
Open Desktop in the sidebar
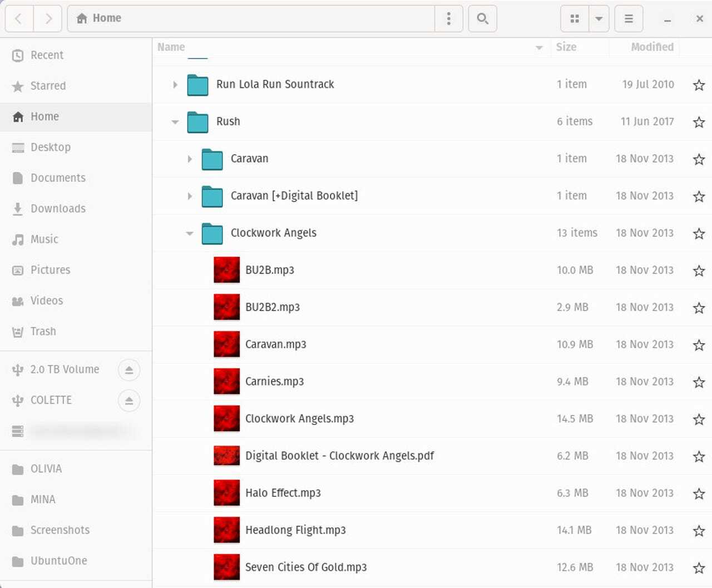click(x=76, y=147)
